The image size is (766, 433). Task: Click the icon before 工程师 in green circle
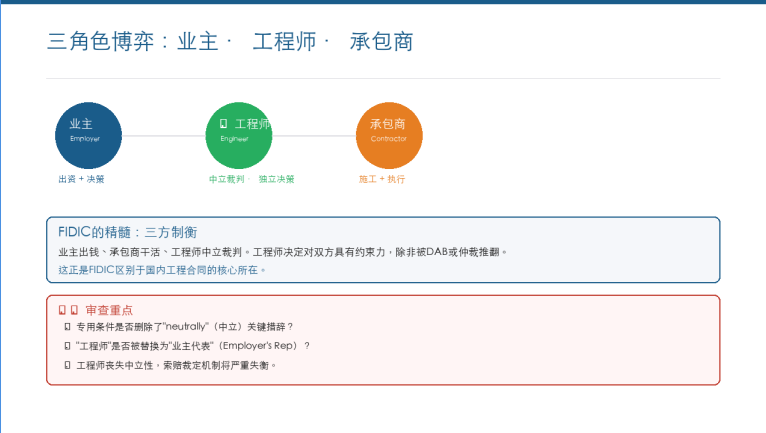223,124
